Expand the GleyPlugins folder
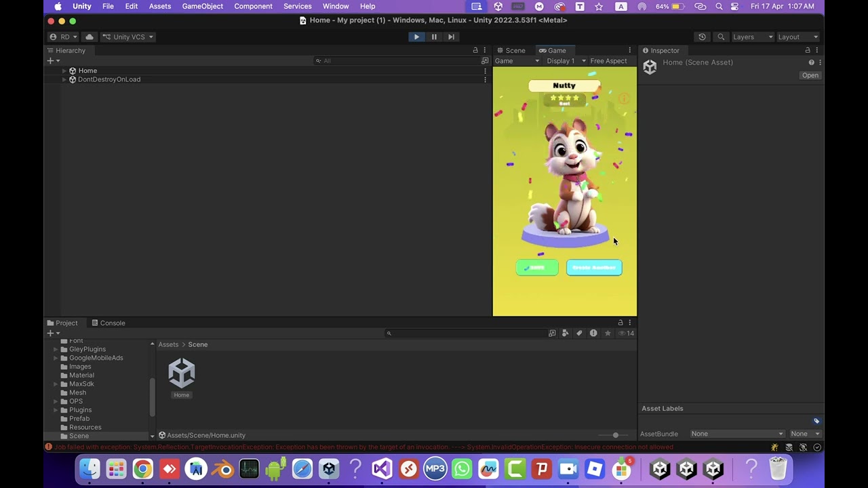The image size is (868, 488). (x=56, y=349)
